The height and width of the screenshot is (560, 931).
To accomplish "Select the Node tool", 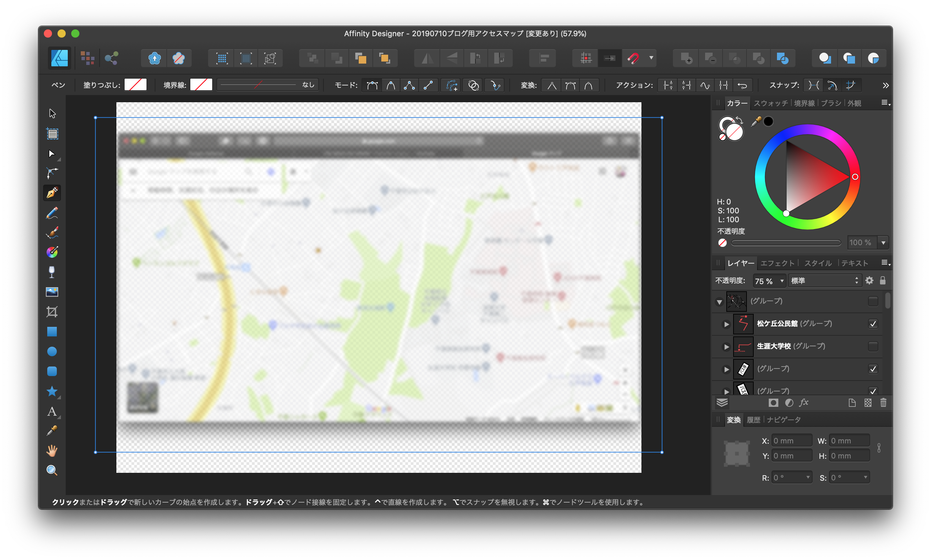I will point(52,154).
